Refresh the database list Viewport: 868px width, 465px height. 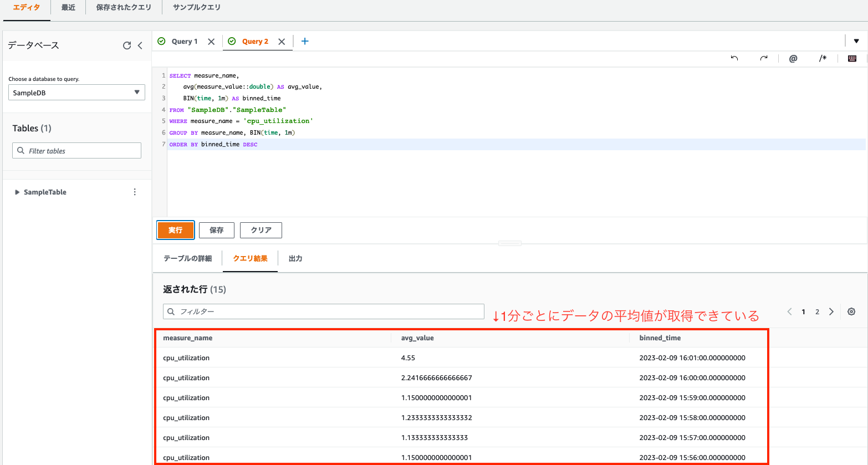(x=126, y=45)
